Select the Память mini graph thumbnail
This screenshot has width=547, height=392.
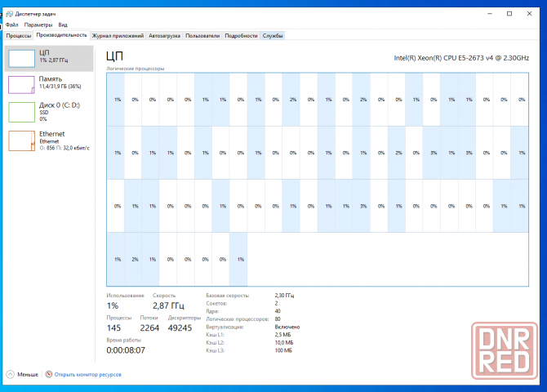[21, 85]
